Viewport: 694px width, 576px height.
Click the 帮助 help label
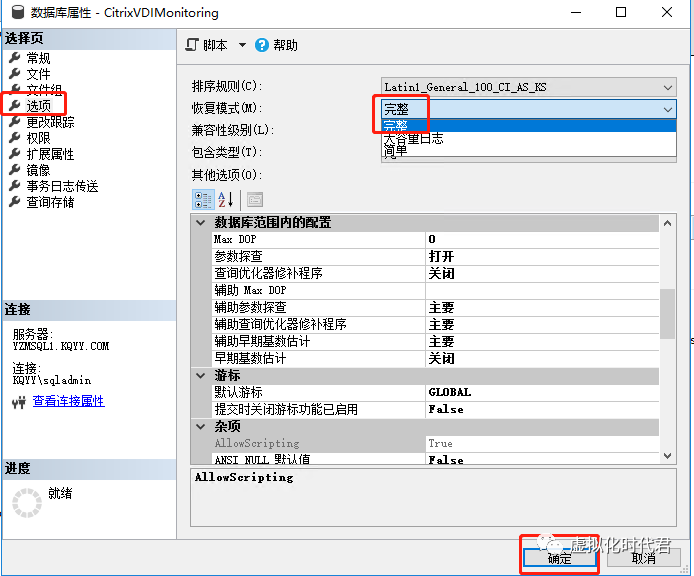(285, 45)
